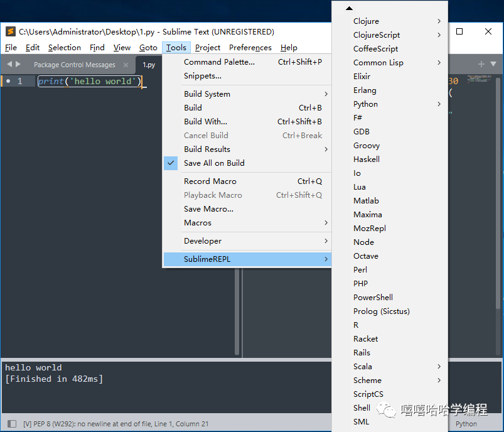
Task: Choose Save Macro... entry
Action: click(x=247, y=208)
